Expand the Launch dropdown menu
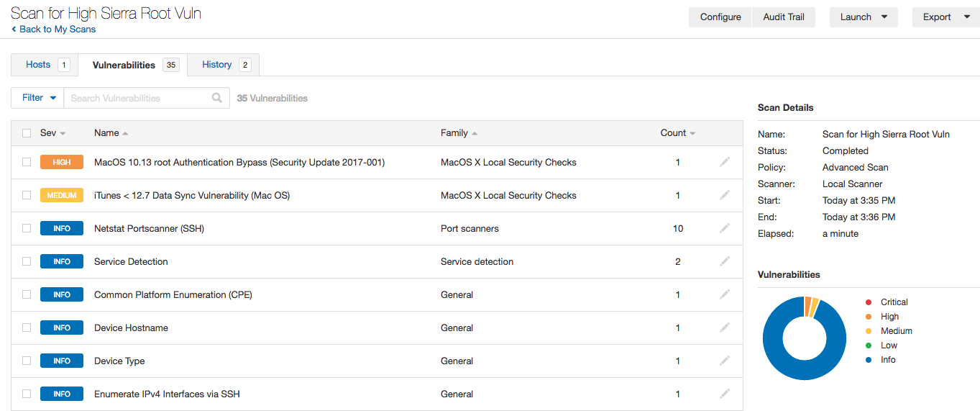The height and width of the screenshot is (411, 980). coord(864,17)
